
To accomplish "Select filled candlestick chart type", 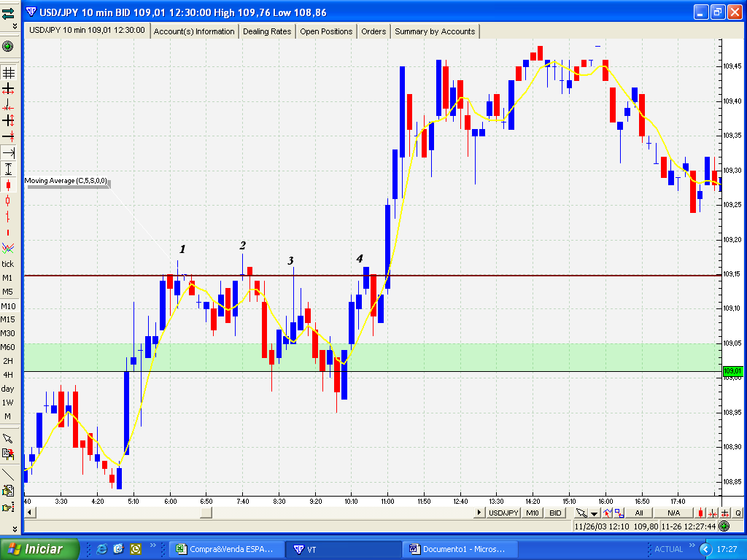I will click(x=8, y=184).
